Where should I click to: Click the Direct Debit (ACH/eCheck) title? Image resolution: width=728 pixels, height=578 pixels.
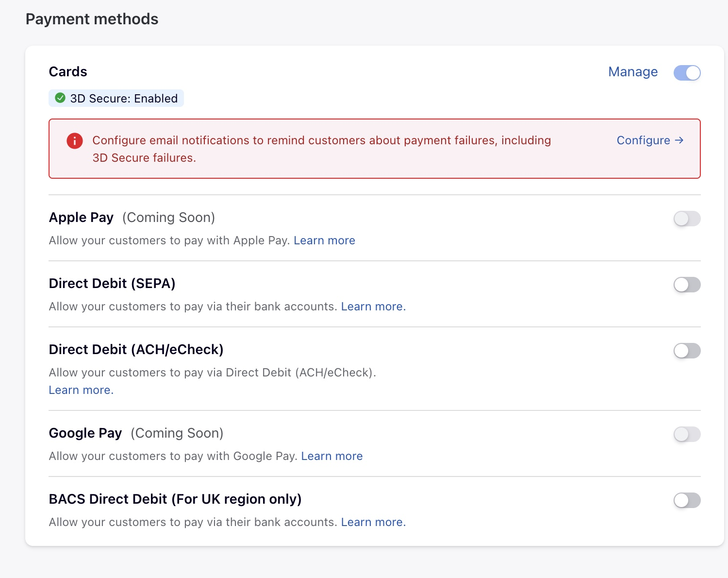pyautogui.click(x=136, y=350)
